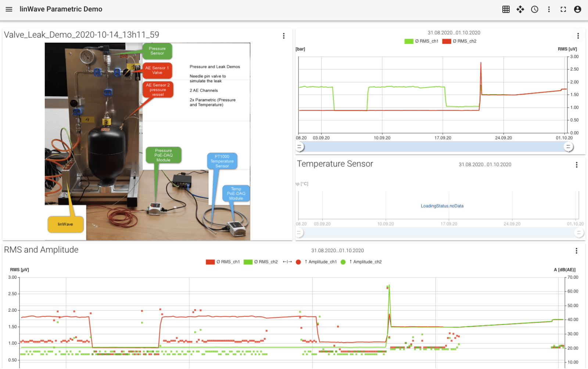Click the date range above the RMS chart
This screenshot has height=369, width=588.
(454, 33)
